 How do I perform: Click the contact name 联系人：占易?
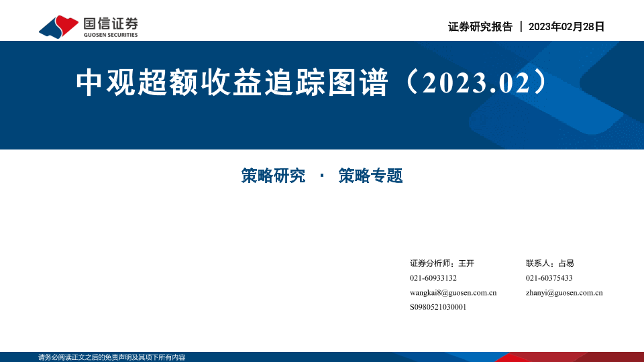[550, 263]
